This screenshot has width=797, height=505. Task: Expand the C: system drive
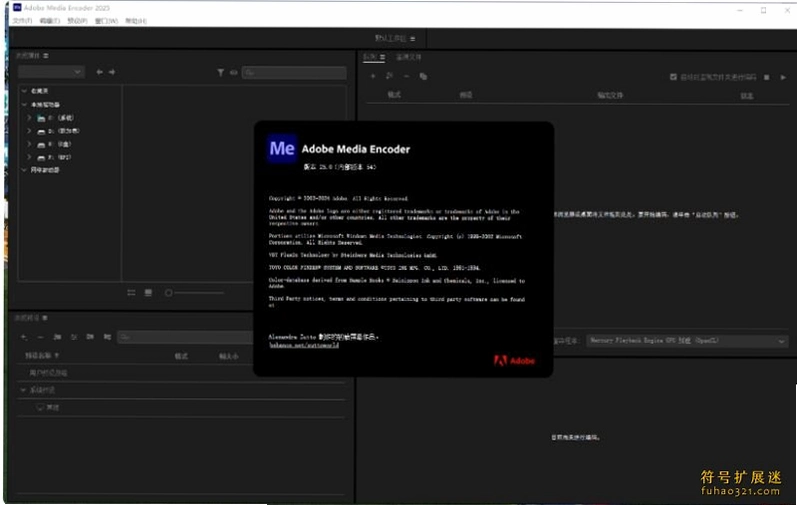point(29,117)
